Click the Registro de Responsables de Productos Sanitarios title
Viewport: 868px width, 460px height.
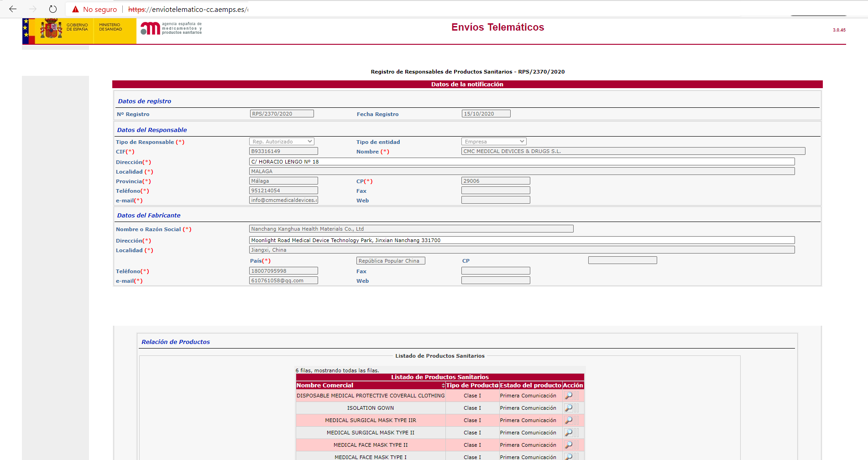[x=468, y=72]
